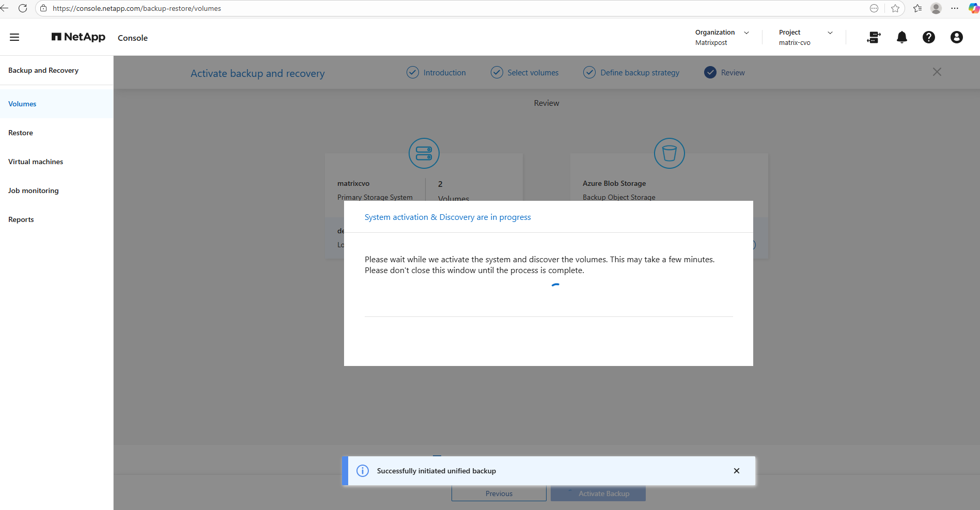Open Reports in sidebar
The width and height of the screenshot is (980, 510).
pos(56,219)
